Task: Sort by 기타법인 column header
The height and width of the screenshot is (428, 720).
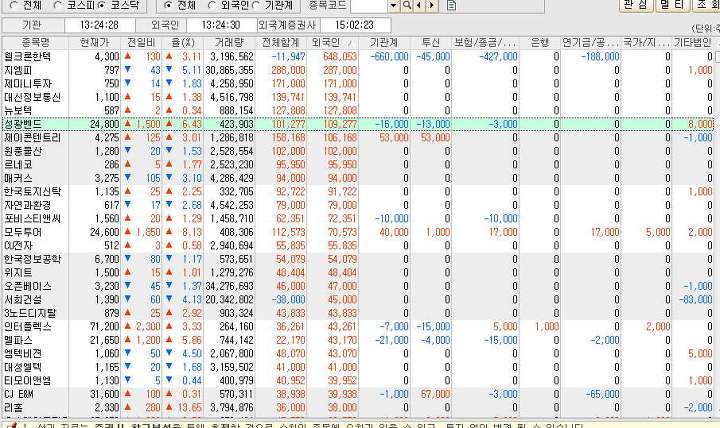Action: (x=692, y=43)
